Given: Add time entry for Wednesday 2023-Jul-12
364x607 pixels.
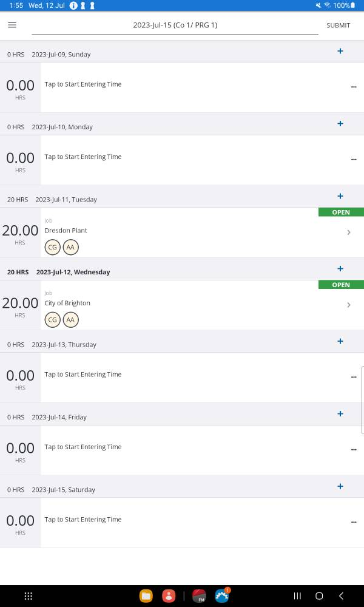Looking at the screenshot, I should point(340,269).
